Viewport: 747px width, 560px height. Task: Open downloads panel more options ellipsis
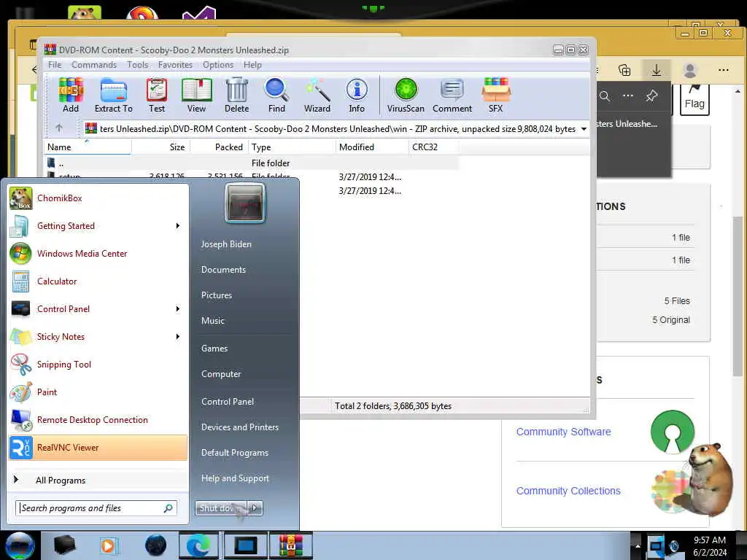[628, 96]
